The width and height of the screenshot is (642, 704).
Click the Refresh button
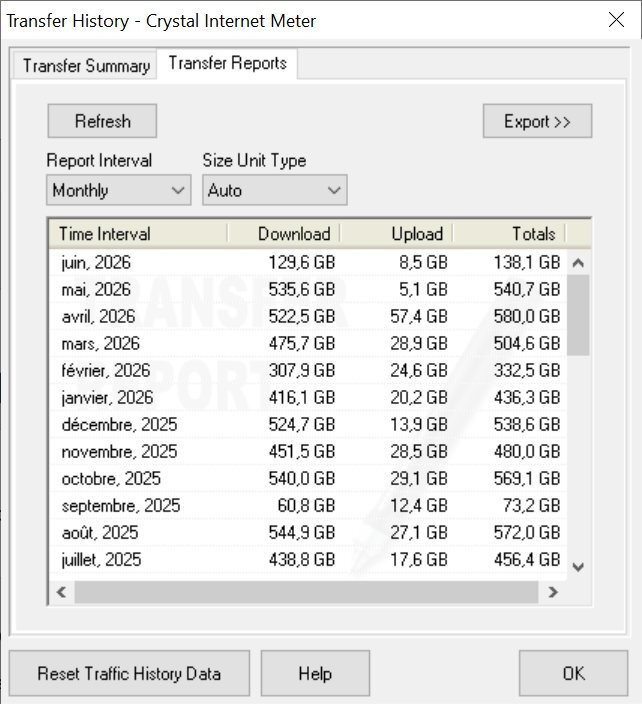pos(102,121)
